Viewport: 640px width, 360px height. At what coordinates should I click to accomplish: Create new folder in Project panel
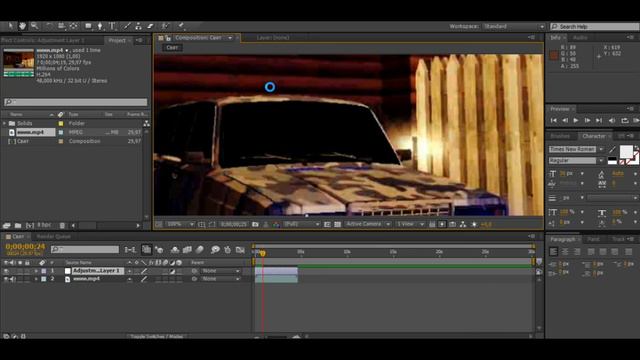(x=18, y=225)
